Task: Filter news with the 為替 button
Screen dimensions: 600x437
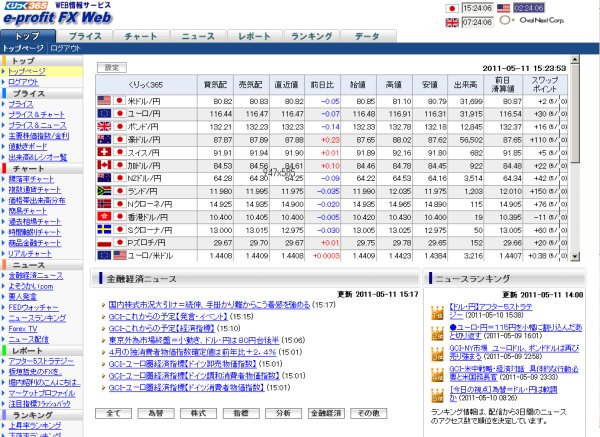Action: pos(156,413)
